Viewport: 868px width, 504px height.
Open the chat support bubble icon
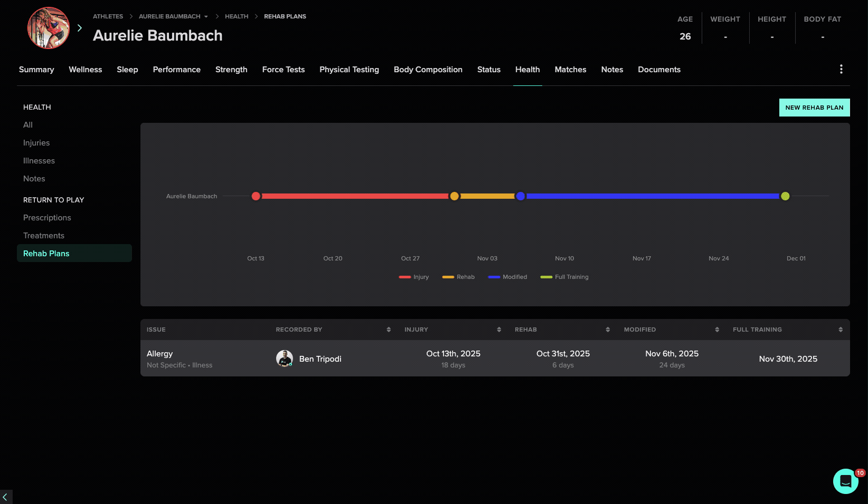click(x=845, y=481)
